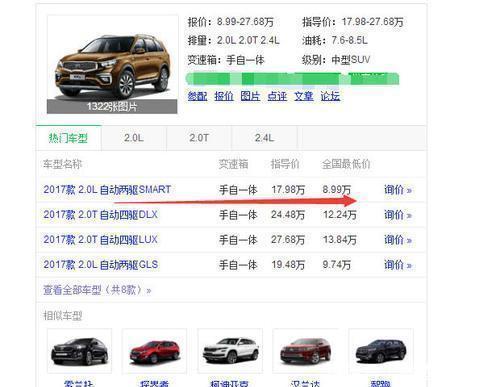
Task: Open the red SUV second similar thumbnail
Action: pos(154,351)
